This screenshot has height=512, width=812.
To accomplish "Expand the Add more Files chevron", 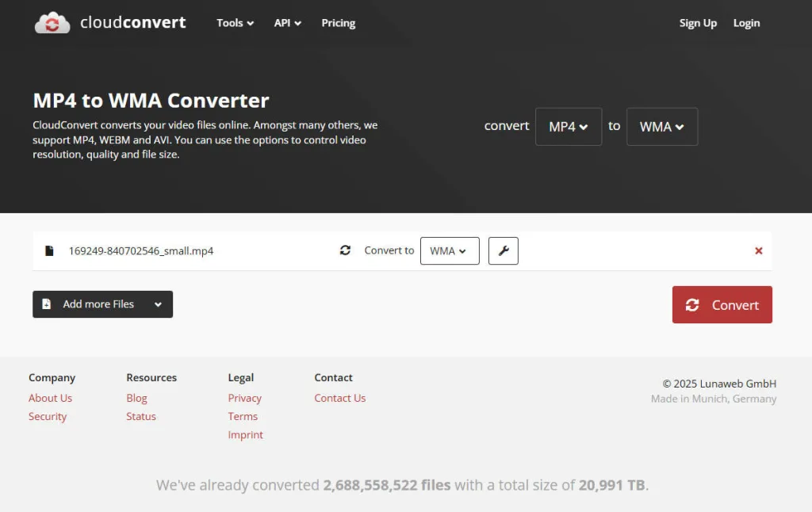I will pyautogui.click(x=158, y=304).
